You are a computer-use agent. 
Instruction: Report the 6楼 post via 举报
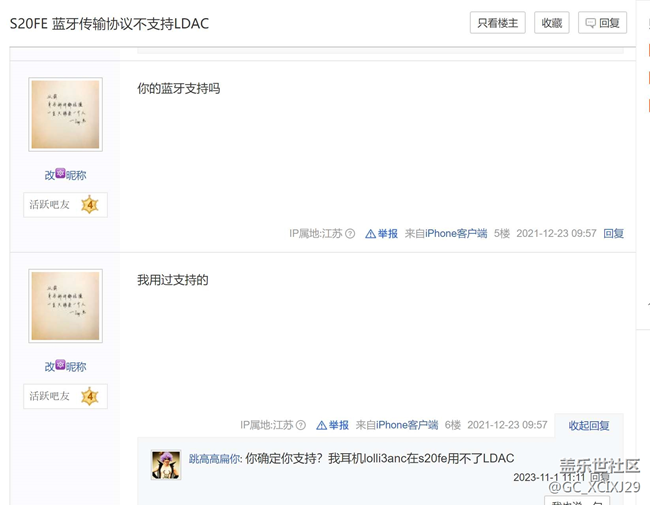pyautogui.click(x=332, y=425)
